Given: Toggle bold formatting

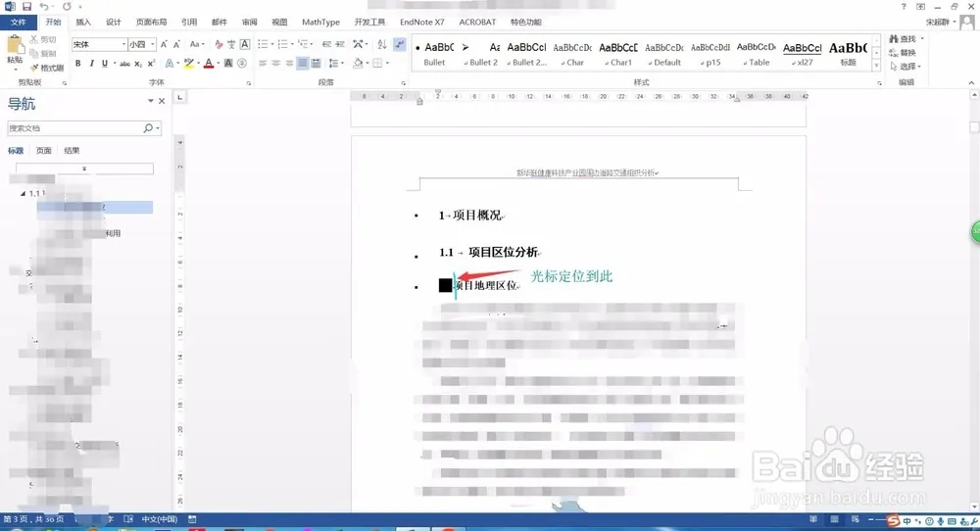Looking at the screenshot, I should click(78, 63).
